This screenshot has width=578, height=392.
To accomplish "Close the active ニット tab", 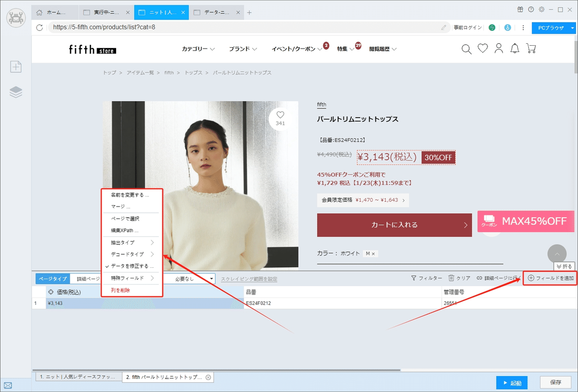I will (184, 13).
